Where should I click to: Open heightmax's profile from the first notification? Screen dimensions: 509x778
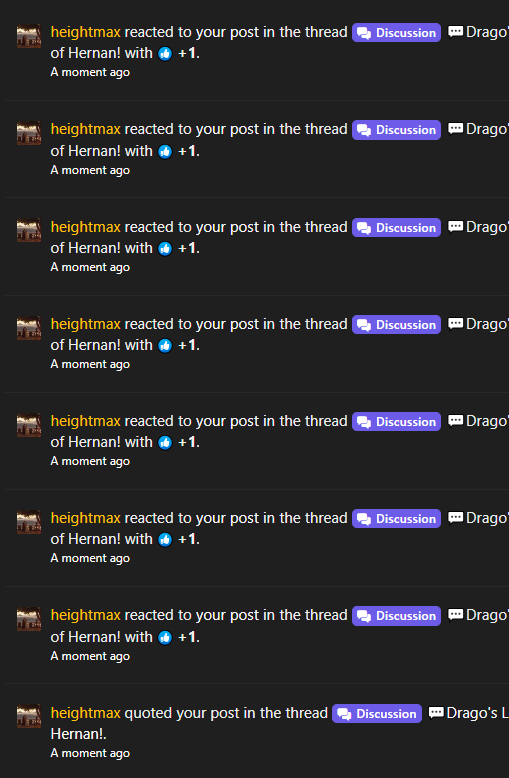coord(85,32)
